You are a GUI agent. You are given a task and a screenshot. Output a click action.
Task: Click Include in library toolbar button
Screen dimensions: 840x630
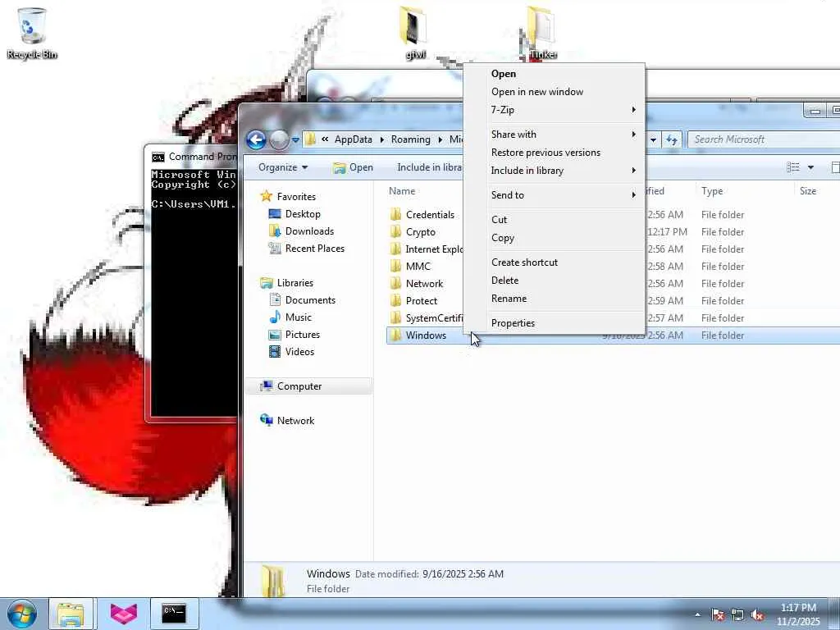[430, 167]
